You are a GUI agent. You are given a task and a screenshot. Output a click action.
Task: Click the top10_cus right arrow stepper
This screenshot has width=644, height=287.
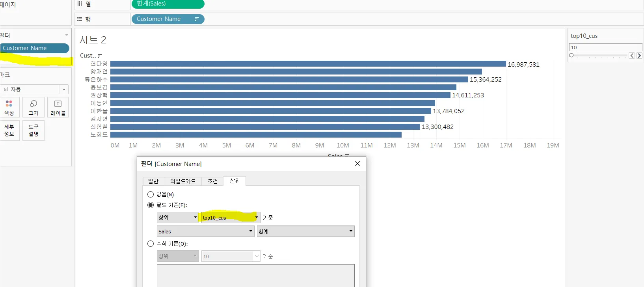(639, 56)
